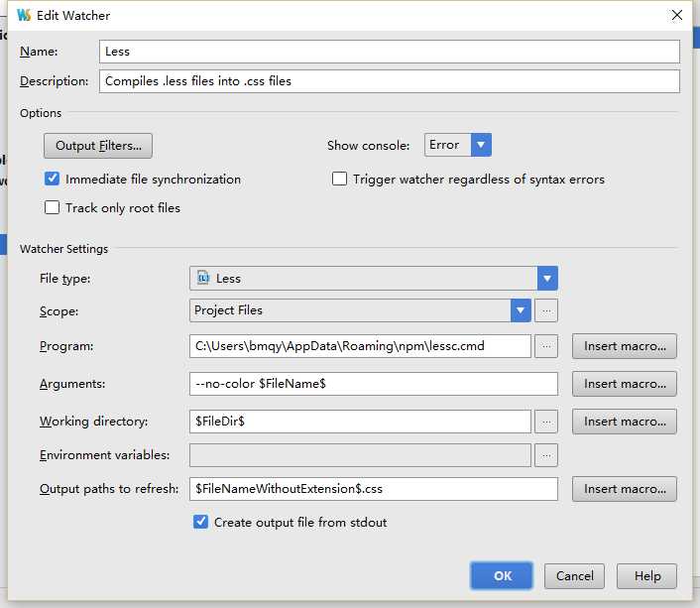Screen dimensions: 700x608
Task: Click the Working directory field
Action: click(360, 422)
